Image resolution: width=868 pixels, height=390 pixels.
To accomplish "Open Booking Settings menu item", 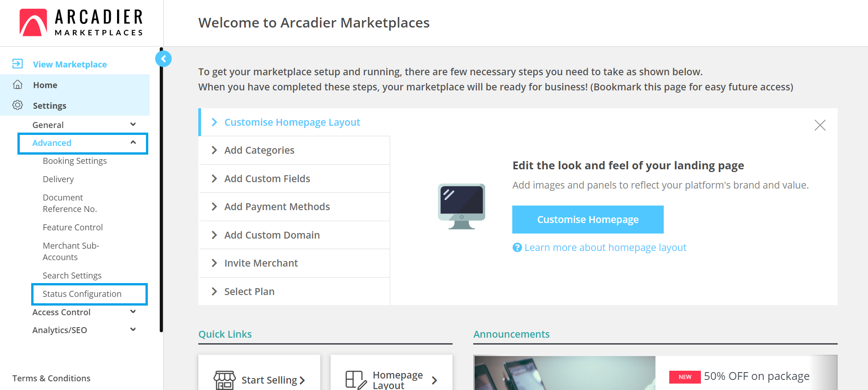I will [75, 161].
